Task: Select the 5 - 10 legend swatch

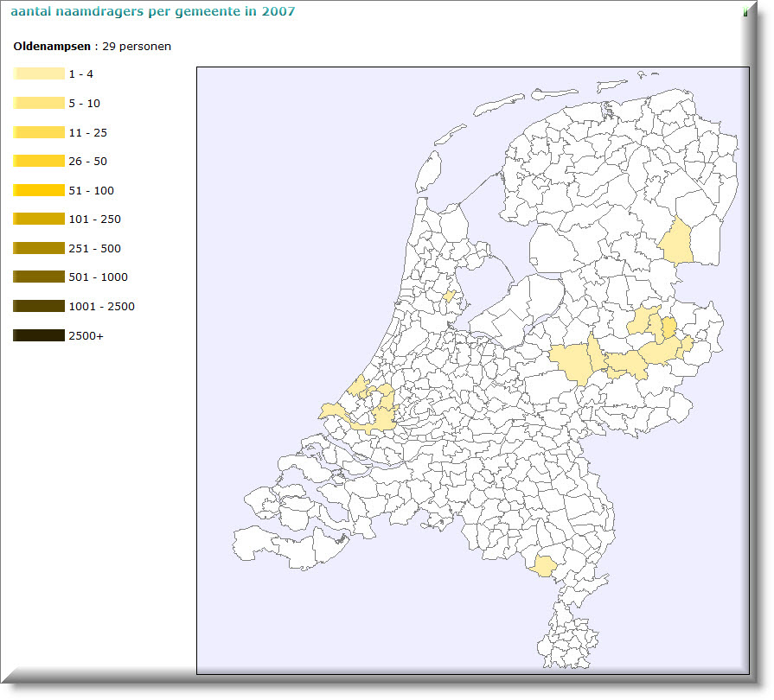Action: coord(39,104)
